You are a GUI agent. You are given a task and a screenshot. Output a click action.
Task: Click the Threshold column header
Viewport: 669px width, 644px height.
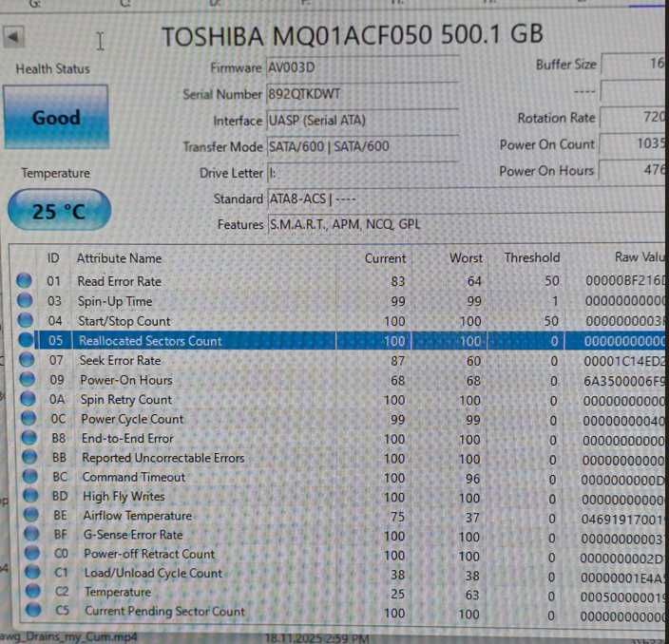(531, 257)
